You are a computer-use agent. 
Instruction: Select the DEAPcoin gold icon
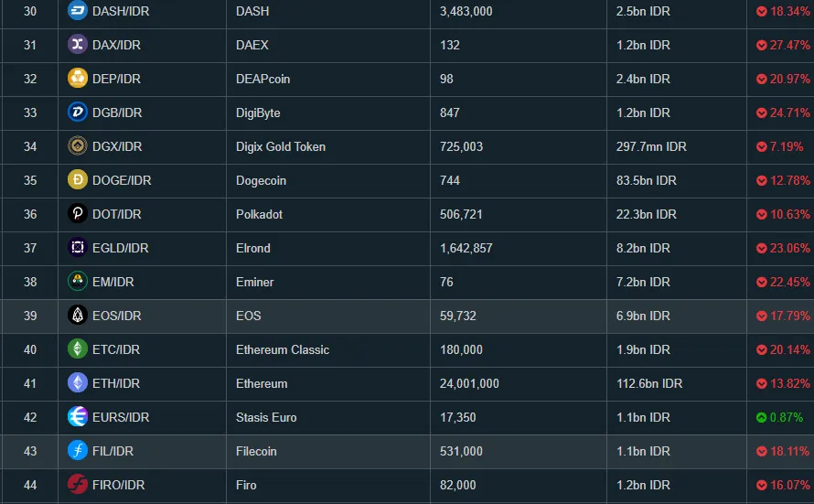click(x=78, y=79)
